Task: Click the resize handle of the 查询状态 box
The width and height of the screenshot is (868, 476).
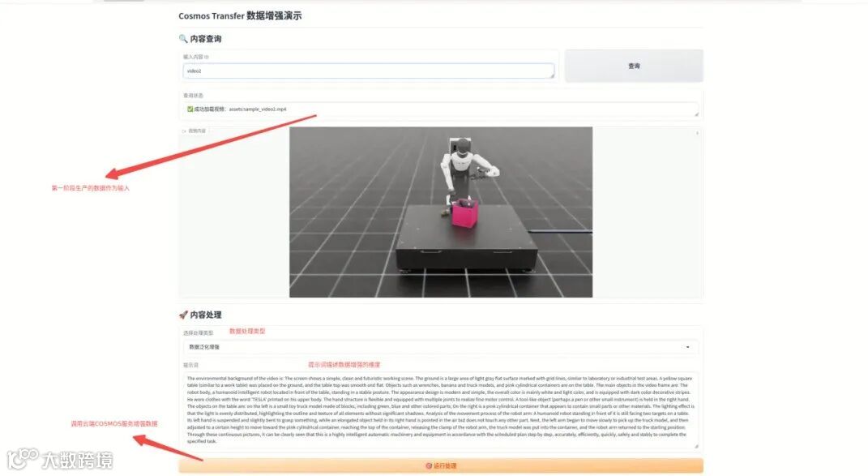Action: coord(698,114)
